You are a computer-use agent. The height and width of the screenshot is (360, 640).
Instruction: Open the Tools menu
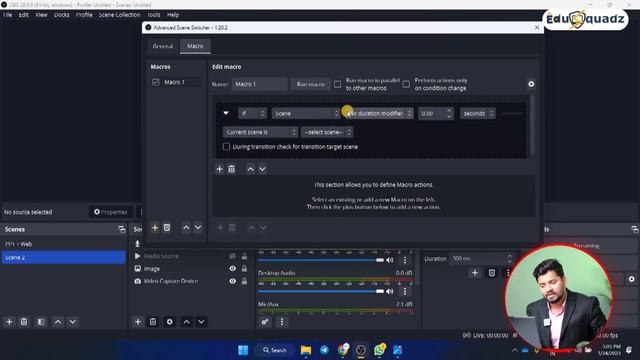(x=154, y=15)
